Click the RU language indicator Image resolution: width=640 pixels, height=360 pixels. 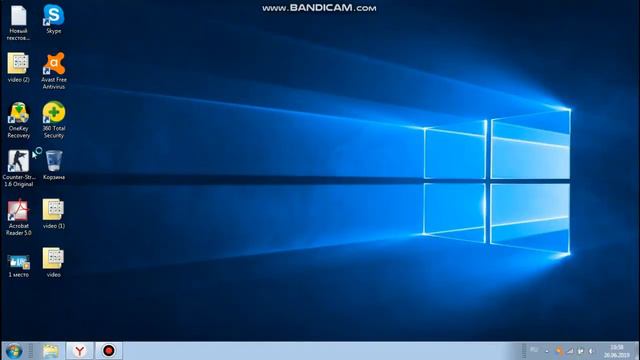(534, 350)
